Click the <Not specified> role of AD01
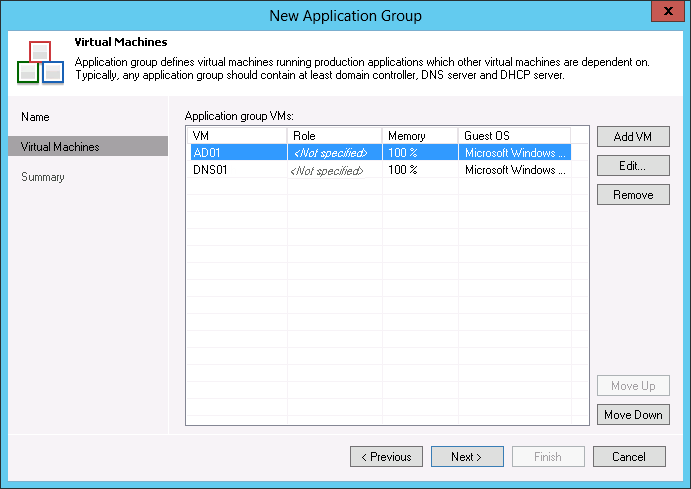This screenshot has width=691, height=489. 331,153
